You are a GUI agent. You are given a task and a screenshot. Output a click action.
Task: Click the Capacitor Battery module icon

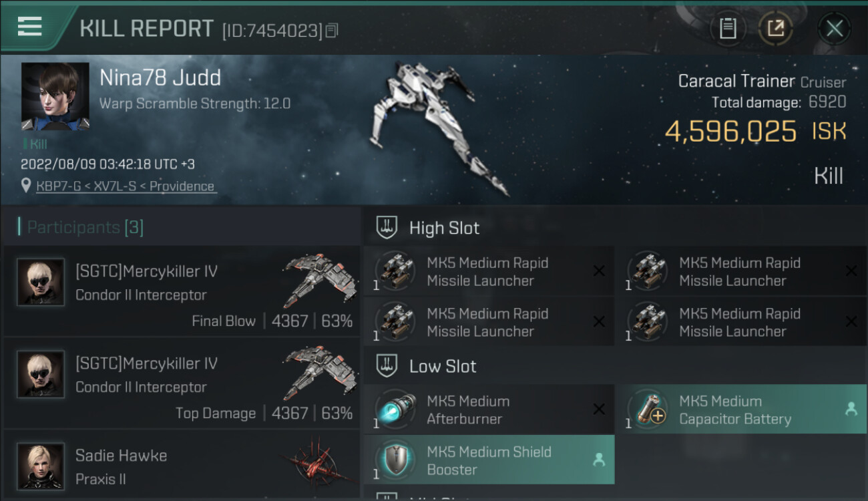649,409
